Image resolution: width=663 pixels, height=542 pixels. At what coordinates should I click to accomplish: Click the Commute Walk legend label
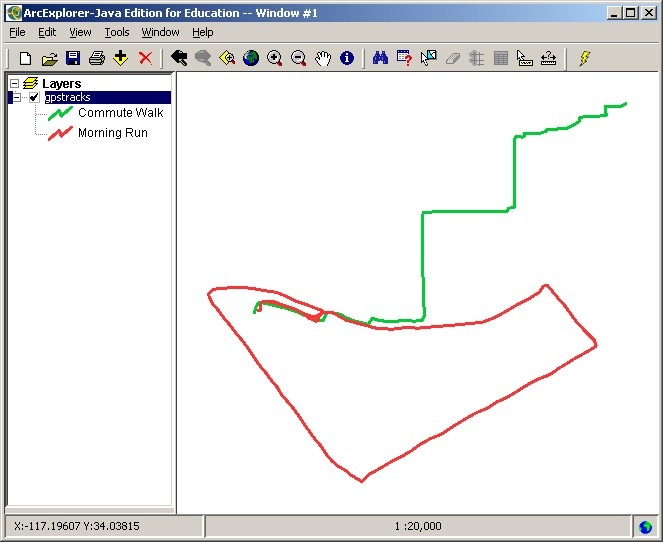[x=121, y=113]
